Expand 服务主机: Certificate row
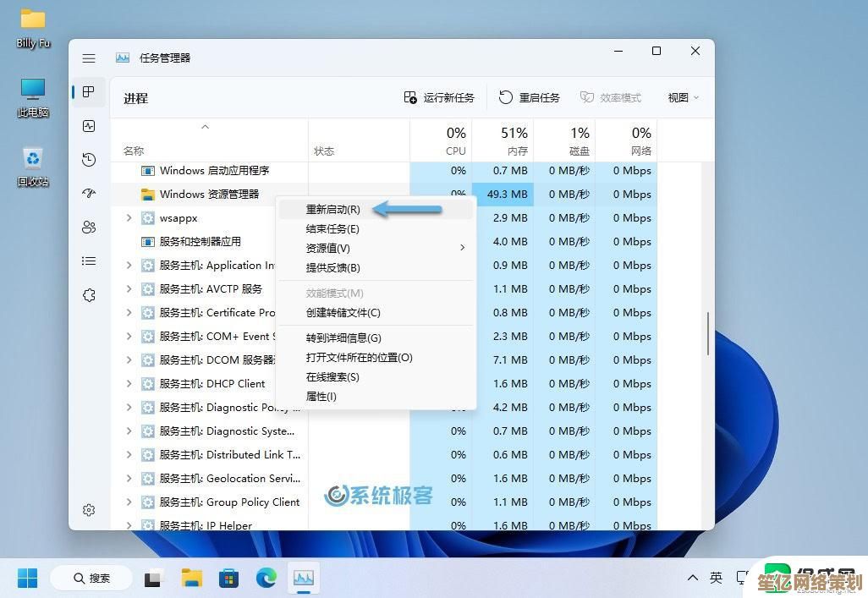This screenshot has height=598, width=868. 129,313
